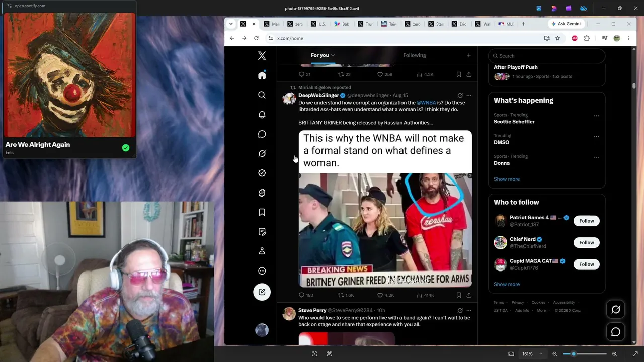The width and height of the screenshot is (644, 362).
Task: Click the zoom out magnifier in Photos
Action: coord(555,354)
